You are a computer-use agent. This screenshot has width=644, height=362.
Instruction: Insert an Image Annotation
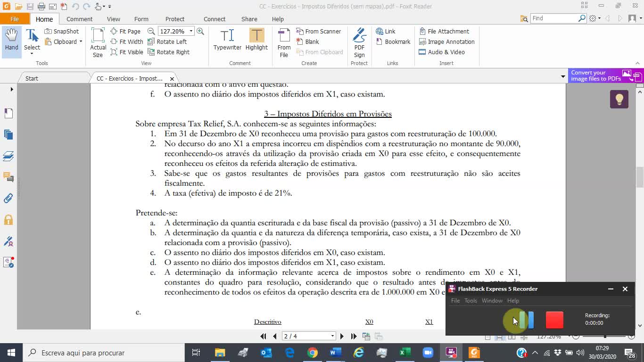coord(446,41)
